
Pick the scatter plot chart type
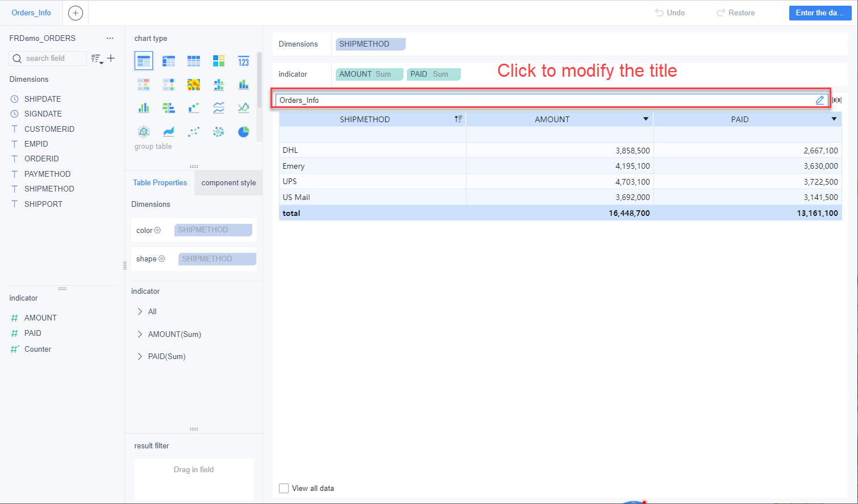(194, 132)
